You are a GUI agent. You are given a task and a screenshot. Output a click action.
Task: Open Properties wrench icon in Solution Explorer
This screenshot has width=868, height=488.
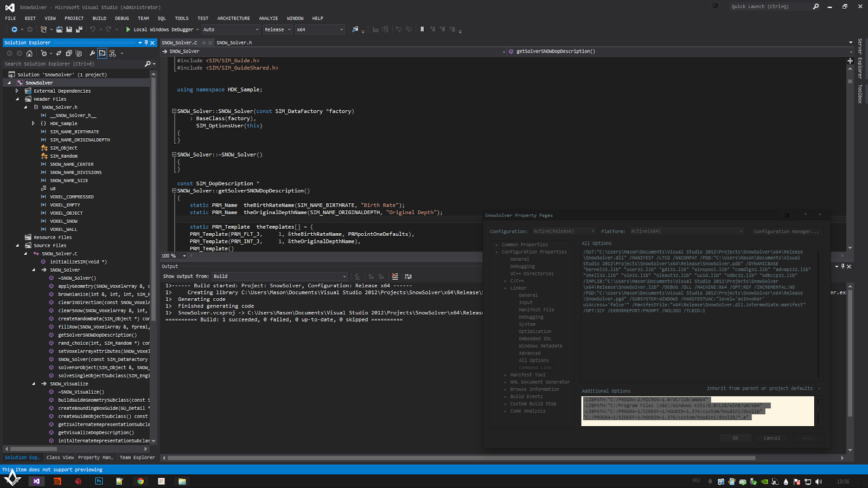[92, 54]
